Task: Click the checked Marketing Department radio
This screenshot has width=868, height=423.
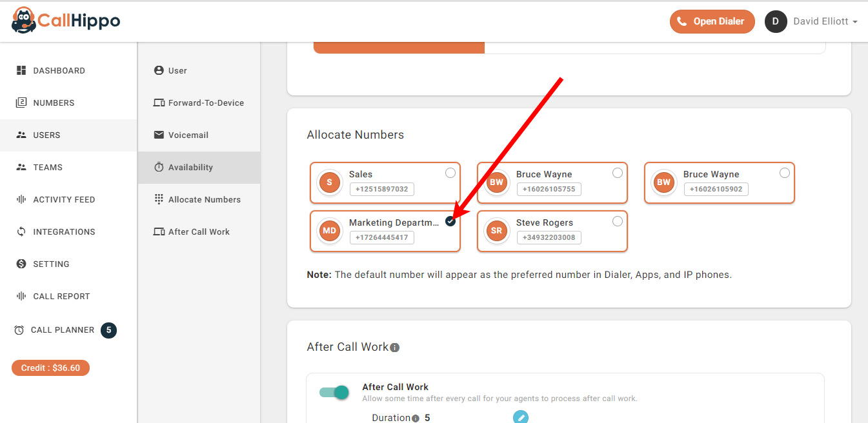Action: [x=450, y=221]
